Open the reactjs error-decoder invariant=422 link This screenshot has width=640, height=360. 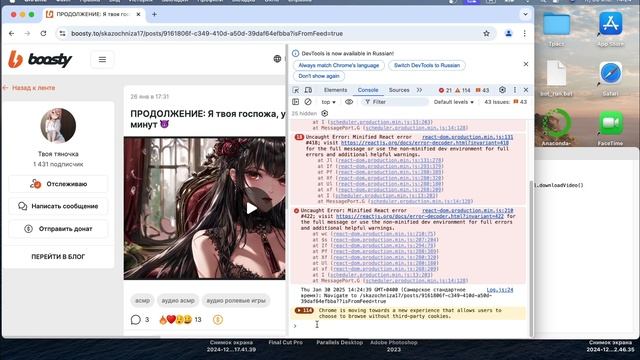coord(420,216)
